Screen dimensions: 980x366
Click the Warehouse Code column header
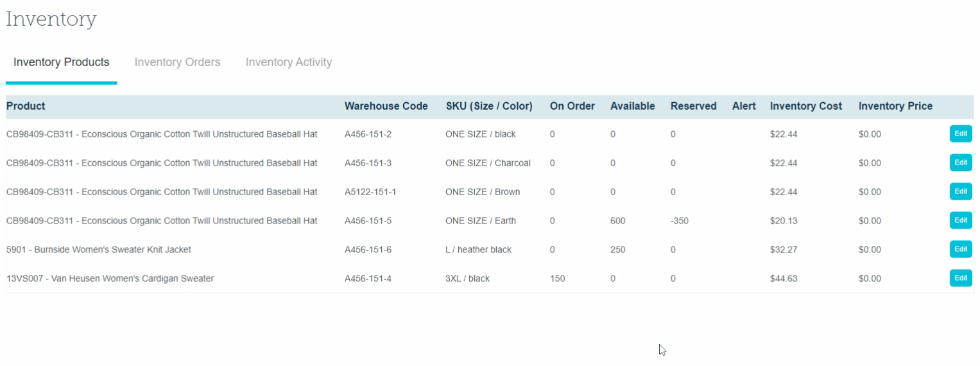[x=386, y=106]
